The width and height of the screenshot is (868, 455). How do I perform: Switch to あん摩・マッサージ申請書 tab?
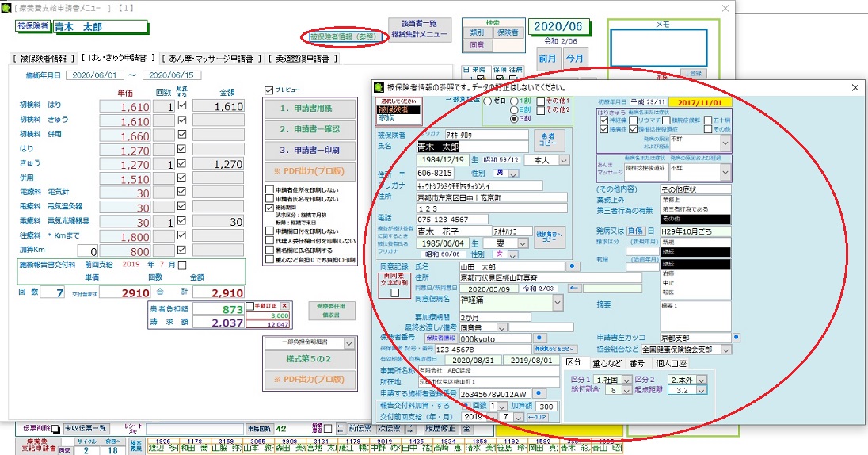211,58
